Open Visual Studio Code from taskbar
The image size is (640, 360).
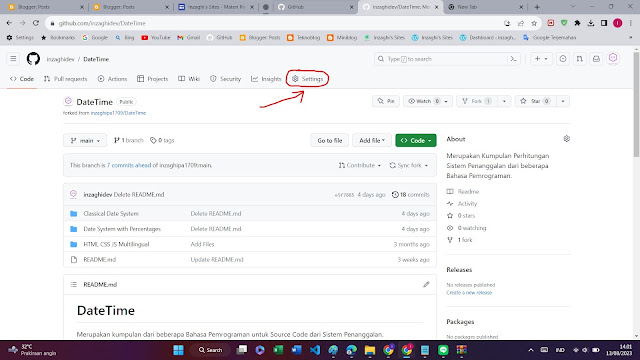[x=315, y=350]
